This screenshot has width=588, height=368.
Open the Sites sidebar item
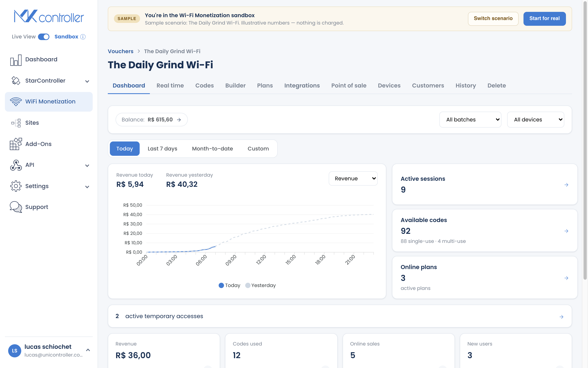pos(49,123)
